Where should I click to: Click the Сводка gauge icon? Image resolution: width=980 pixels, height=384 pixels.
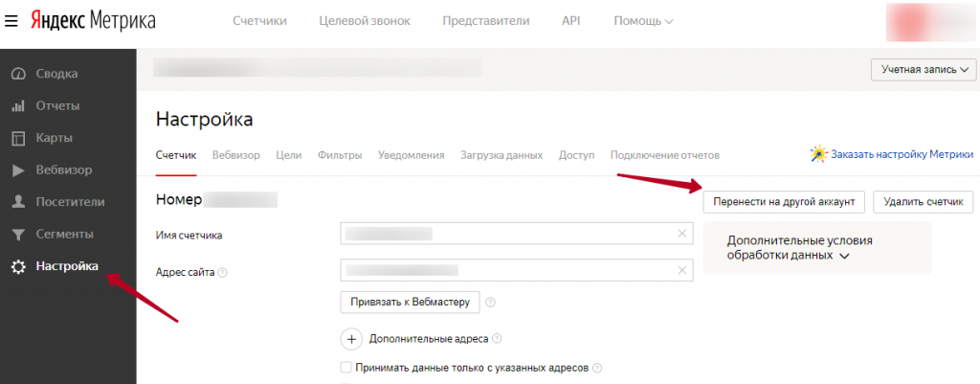tap(18, 74)
